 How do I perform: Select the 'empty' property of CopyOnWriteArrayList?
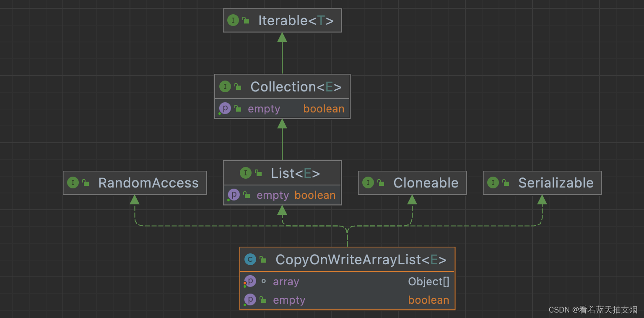point(289,300)
